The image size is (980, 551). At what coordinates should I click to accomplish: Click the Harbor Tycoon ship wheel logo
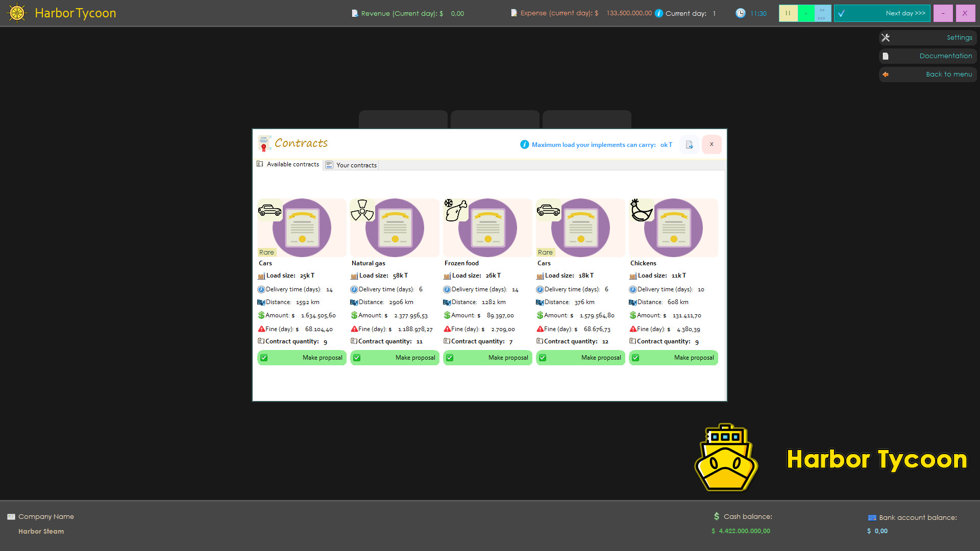click(x=17, y=13)
